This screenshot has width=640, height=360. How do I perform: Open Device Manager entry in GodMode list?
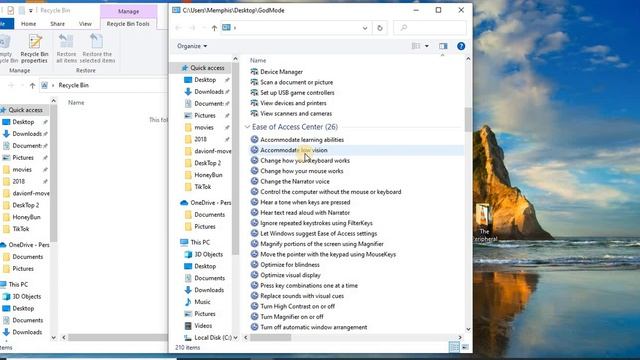[x=282, y=72]
